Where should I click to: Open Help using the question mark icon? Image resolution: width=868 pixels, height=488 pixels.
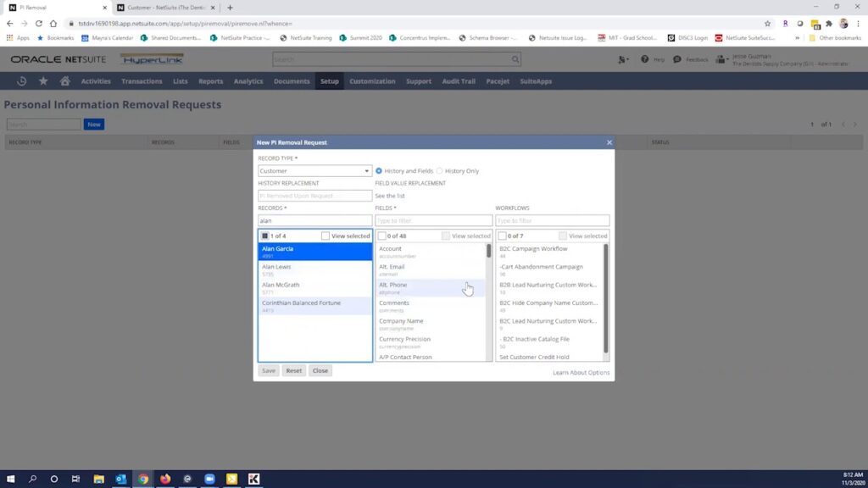tap(646, 59)
